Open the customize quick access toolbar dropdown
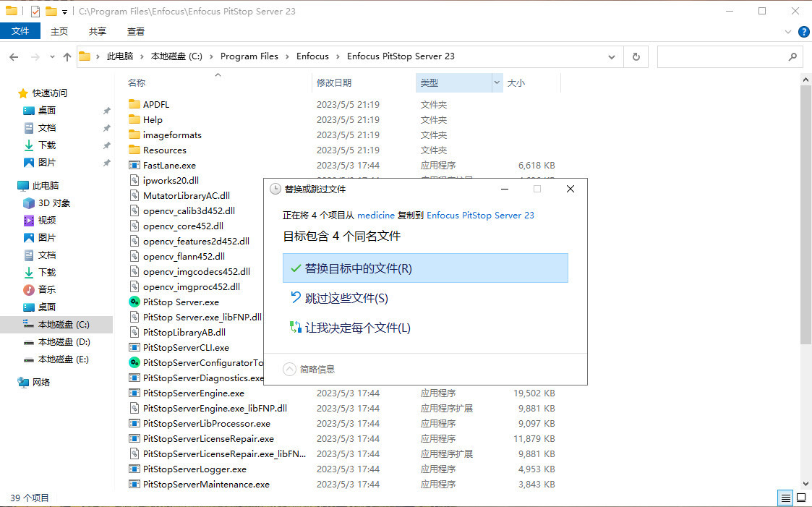 (x=65, y=12)
